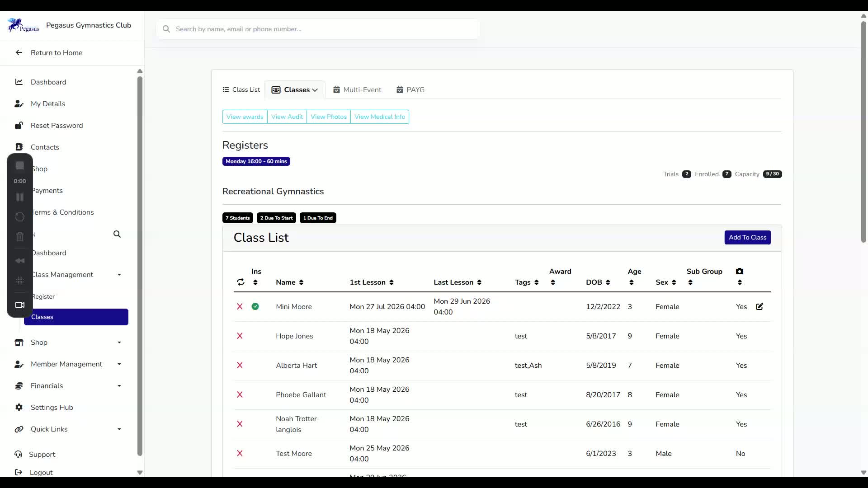This screenshot has width=868, height=488.
Task: Click the Dashboard chart icon at top
Action: point(19,82)
